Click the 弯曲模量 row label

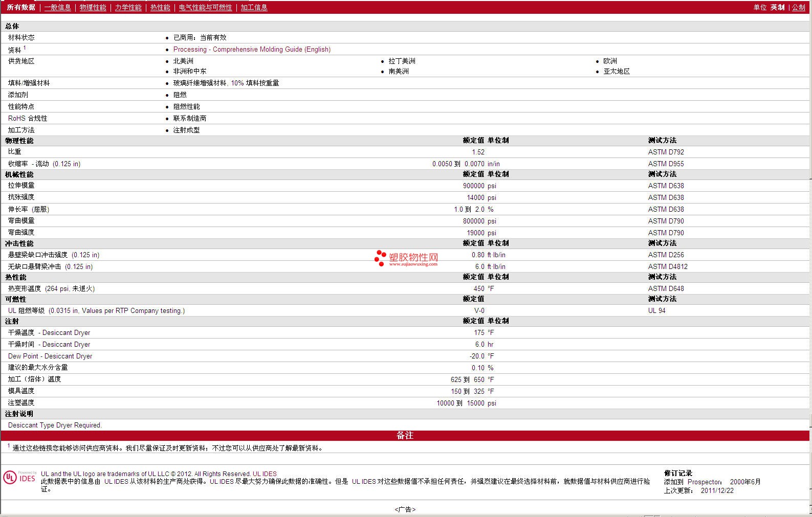coord(21,220)
